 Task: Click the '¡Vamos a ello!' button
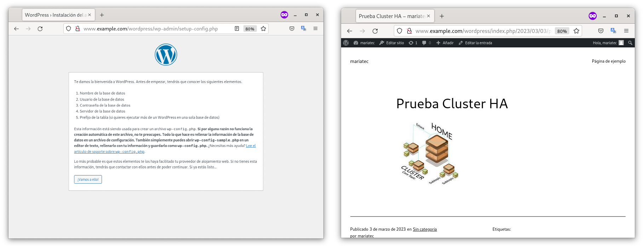[x=88, y=179]
